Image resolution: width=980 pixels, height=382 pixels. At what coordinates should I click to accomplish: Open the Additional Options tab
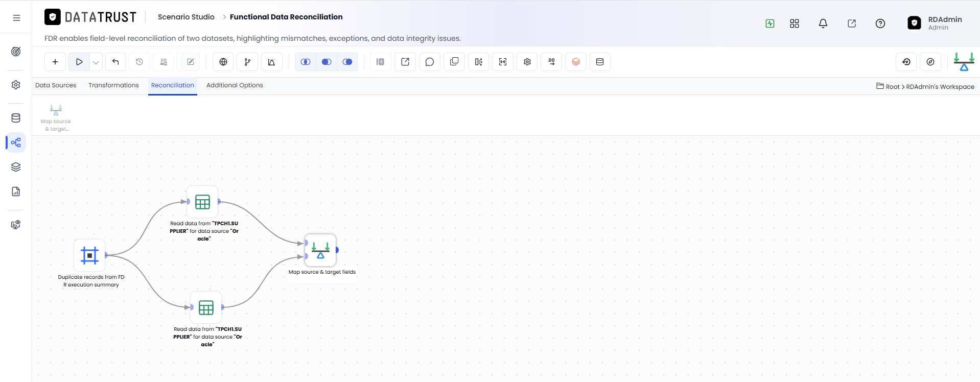point(235,85)
